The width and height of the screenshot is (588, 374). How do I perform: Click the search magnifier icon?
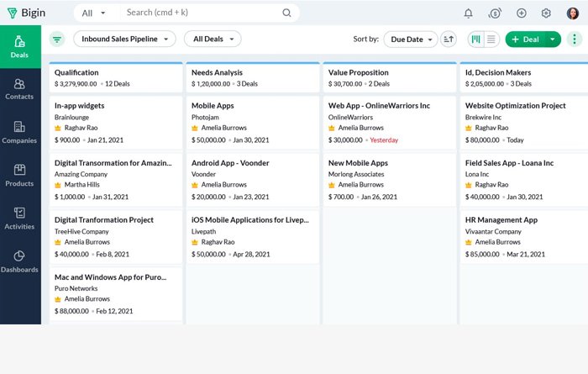pyautogui.click(x=286, y=13)
